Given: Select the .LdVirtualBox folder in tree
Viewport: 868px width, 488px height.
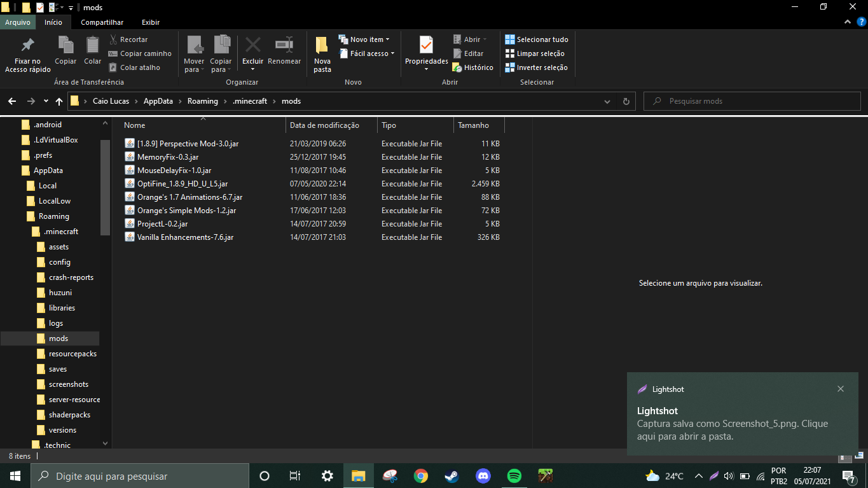Looking at the screenshot, I should pyautogui.click(x=50, y=140).
